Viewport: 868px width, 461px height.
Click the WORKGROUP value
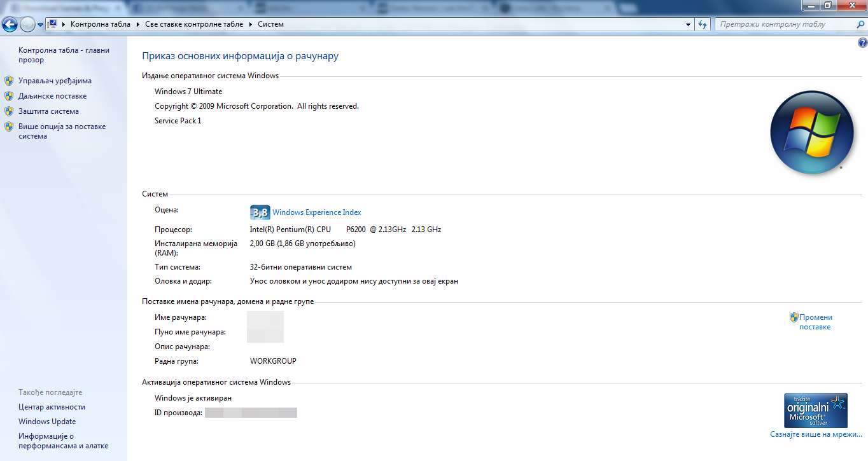point(273,361)
